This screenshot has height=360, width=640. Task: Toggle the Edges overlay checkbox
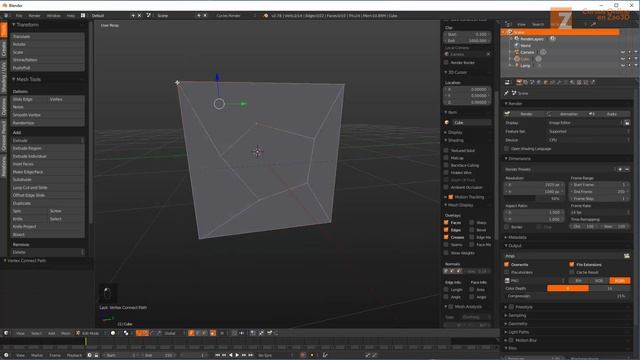point(446,230)
